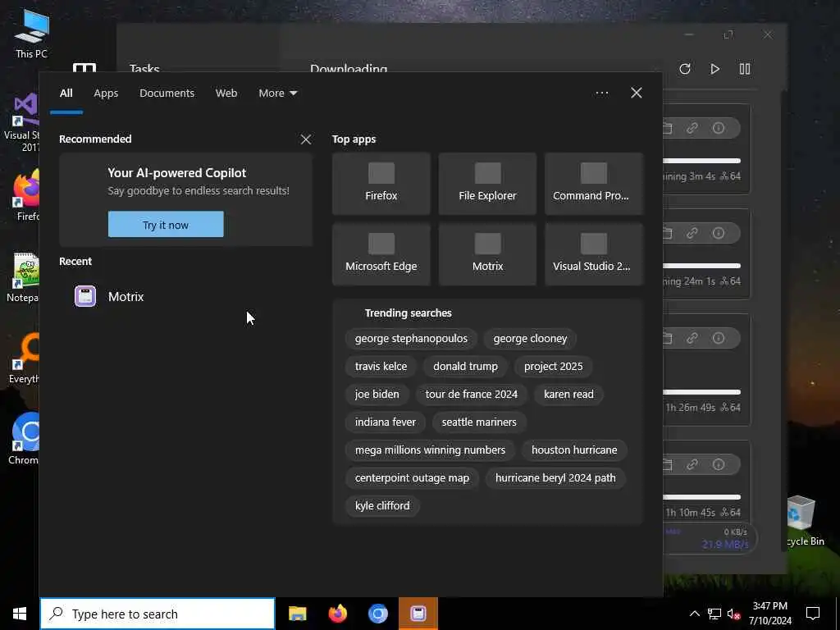Screen dimensions: 840x630
Task: Select the All search tab
Action: coord(66,94)
